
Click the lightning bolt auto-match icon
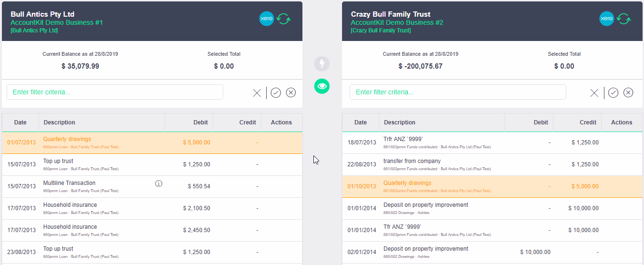(322, 64)
